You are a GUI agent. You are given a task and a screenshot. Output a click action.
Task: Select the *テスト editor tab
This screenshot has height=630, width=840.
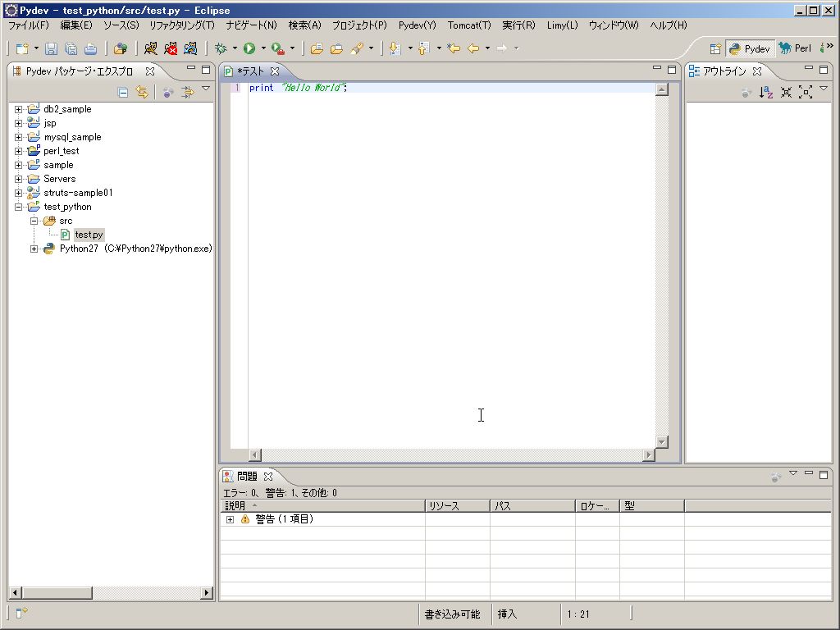[x=250, y=71]
